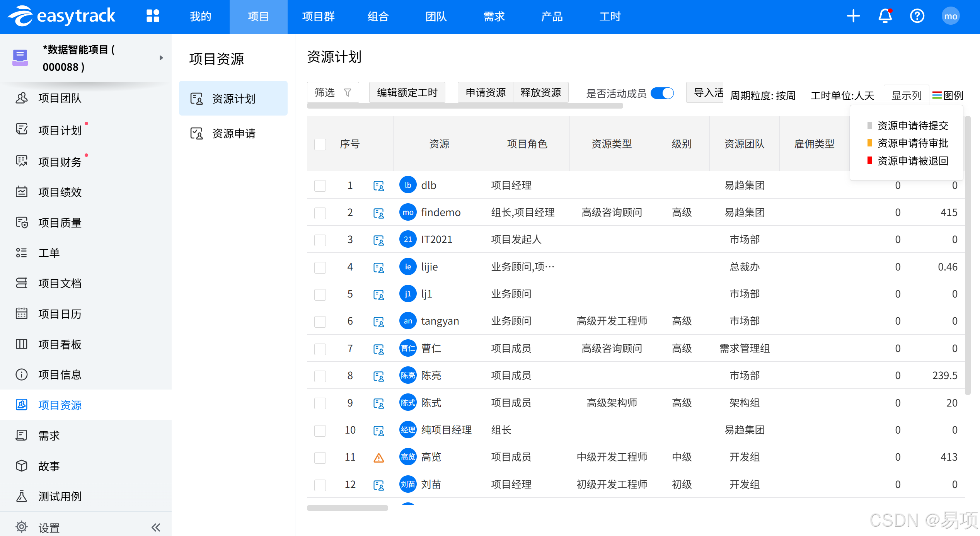Click the 项目日历 calendar sidebar icon
This screenshot has width=980, height=536.
click(x=22, y=313)
